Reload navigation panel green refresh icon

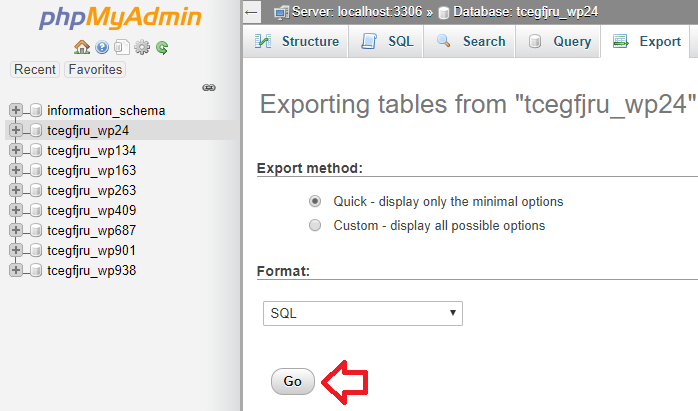click(x=162, y=47)
